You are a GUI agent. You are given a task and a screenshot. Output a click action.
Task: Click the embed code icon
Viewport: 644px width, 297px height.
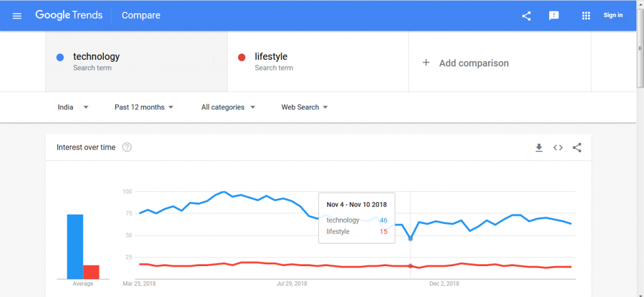coord(558,147)
